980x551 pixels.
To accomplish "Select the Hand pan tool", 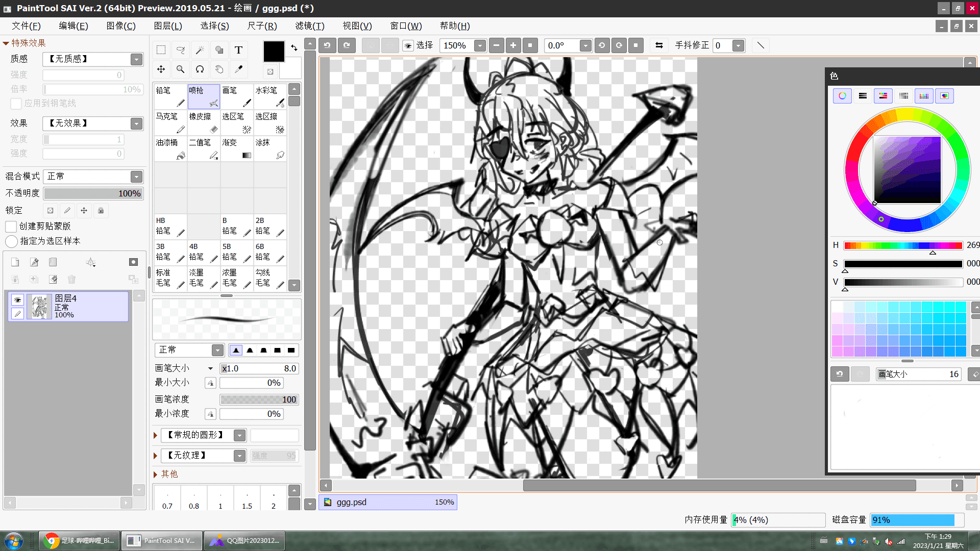I will tap(219, 69).
